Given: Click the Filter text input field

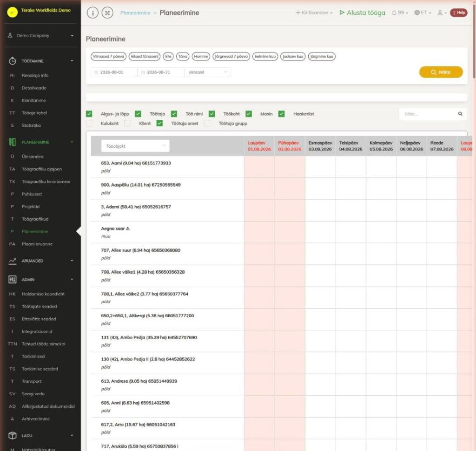Looking at the screenshot, I should 428,114.
